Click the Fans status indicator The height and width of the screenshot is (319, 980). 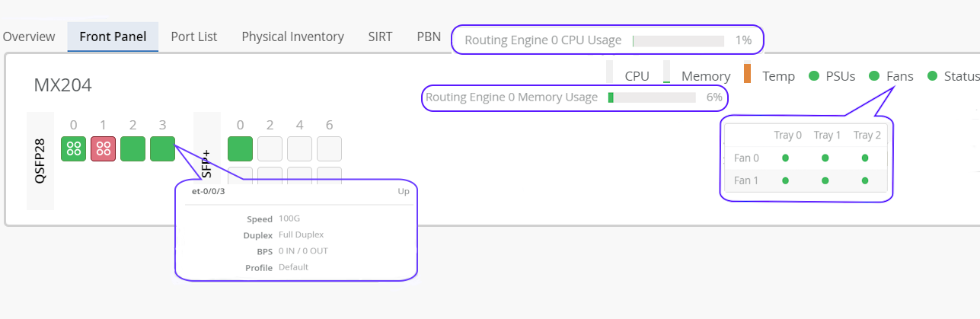(874, 76)
